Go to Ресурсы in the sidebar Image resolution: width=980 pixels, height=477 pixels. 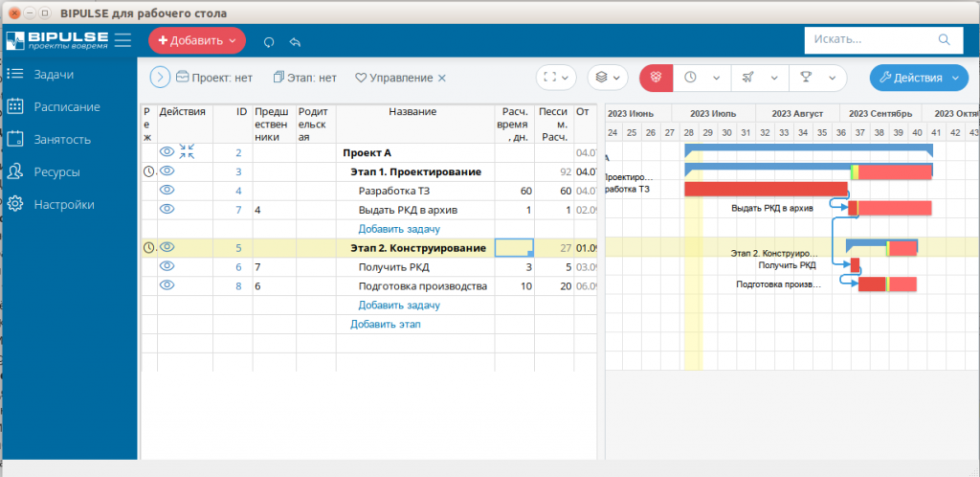56,171
